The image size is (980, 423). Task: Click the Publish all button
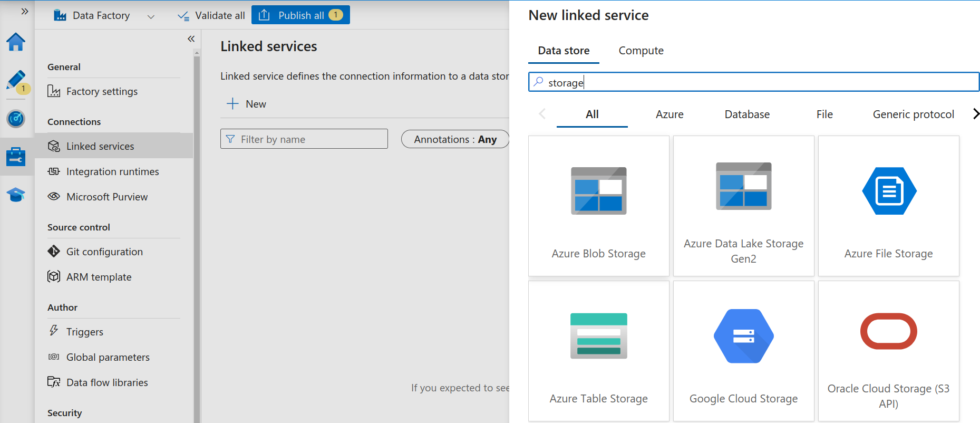pyautogui.click(x=300, y=15)
